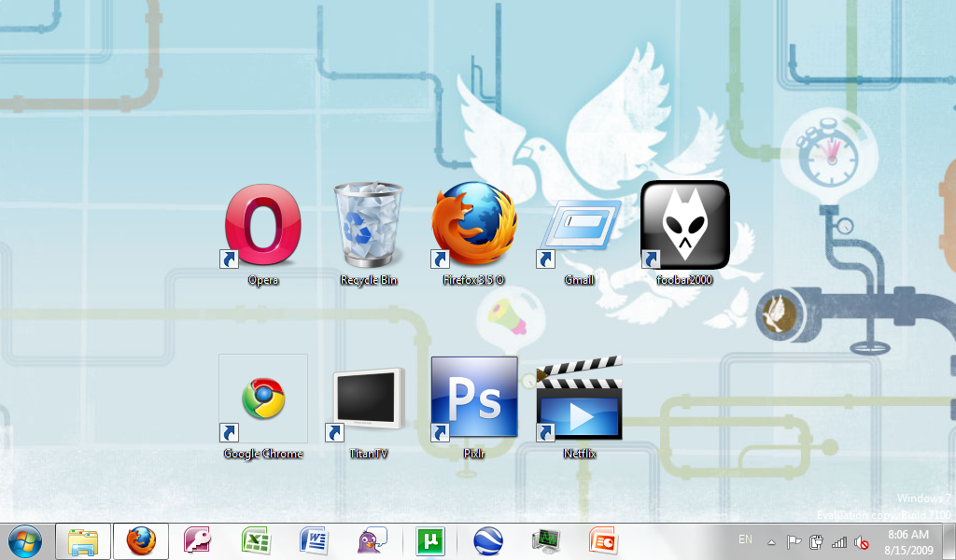Select the Recycle Bin desktop icon

368,234
